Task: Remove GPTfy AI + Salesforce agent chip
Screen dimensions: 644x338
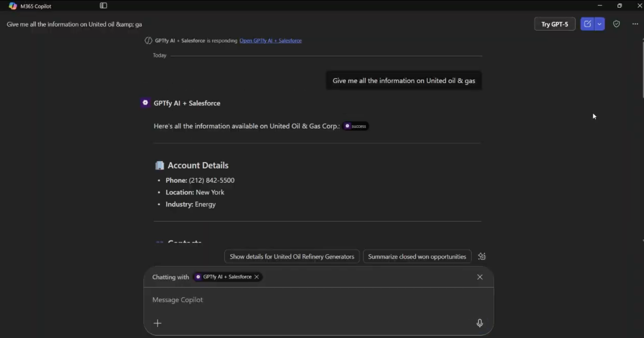Action: [x=256, y=277]
